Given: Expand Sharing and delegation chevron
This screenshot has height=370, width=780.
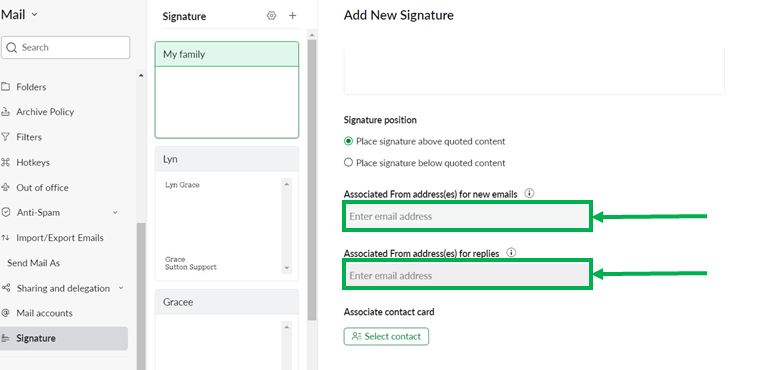Looking at the screenshot, I should click(121, 288).
